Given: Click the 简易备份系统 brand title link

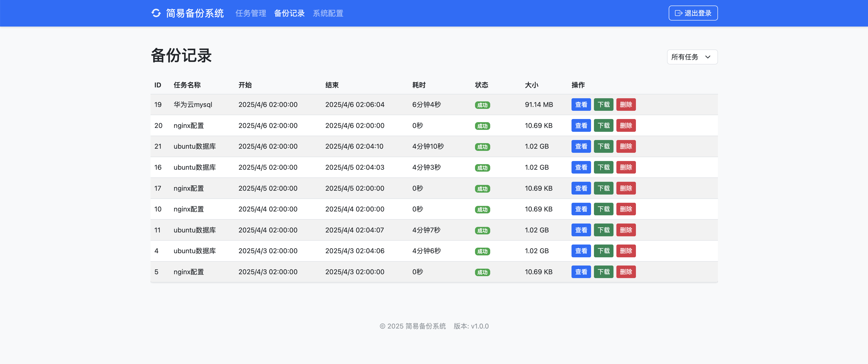Looking at the screenshot, I should pos(195,13).
